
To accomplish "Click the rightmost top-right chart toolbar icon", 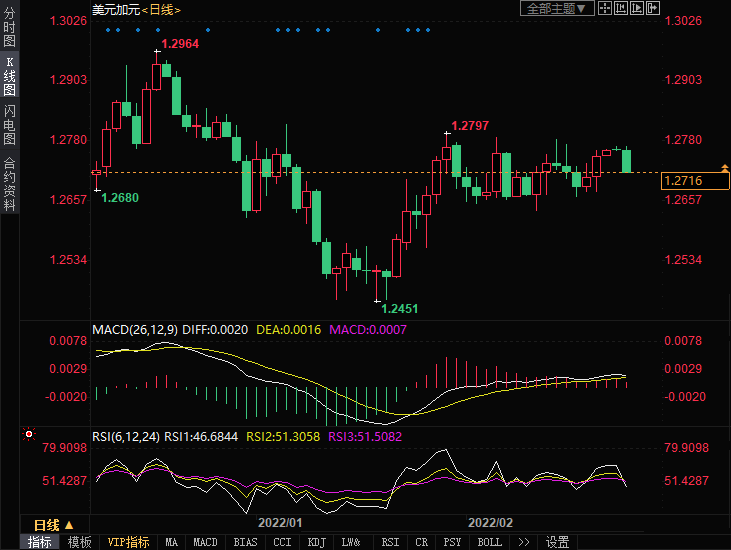I will coord(654,8).
